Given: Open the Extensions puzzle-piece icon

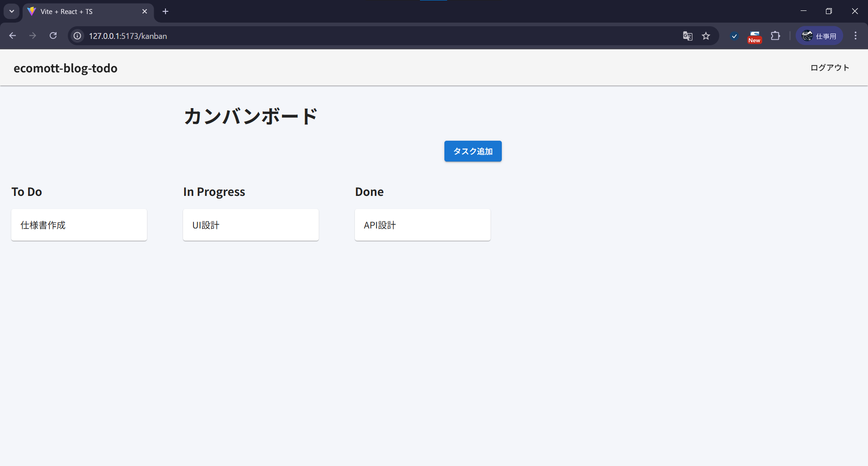Looking at the screenshot, I should 775,36.
